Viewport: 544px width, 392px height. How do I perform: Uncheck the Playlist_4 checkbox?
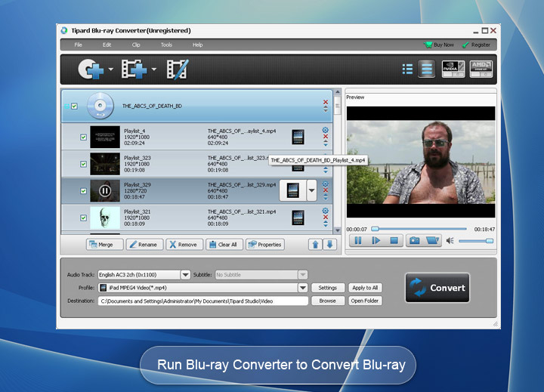pyautogui.click(x=84, y=137)
